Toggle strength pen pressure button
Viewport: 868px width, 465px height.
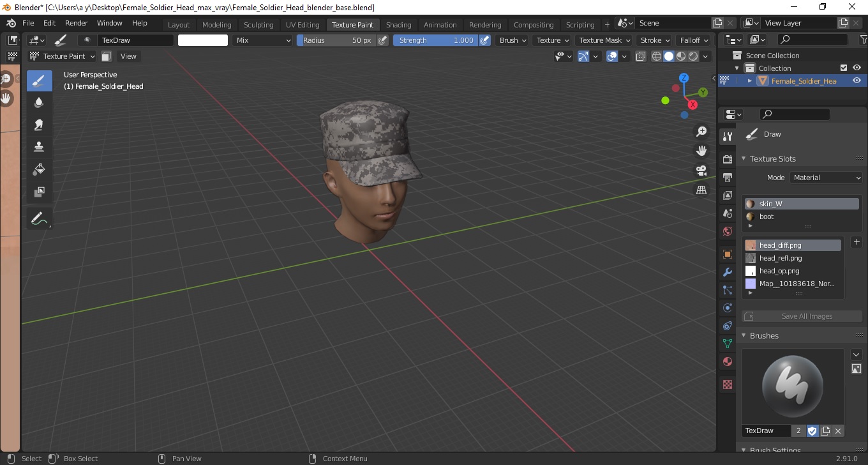pos(484,40)
